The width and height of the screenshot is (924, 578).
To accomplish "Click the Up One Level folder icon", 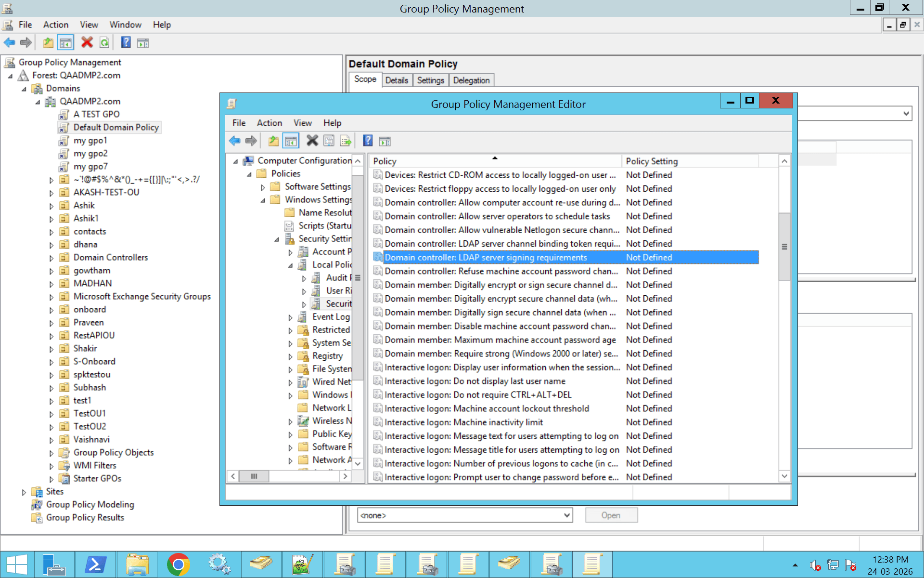I will coord(273,141).
